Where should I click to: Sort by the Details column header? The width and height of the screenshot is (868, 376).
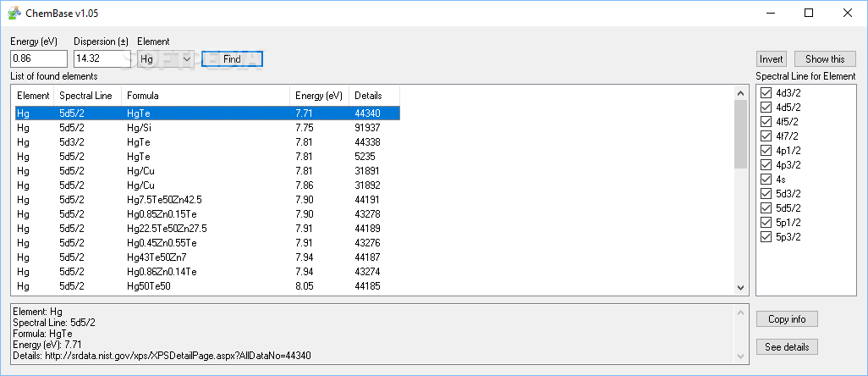point(374,95)
